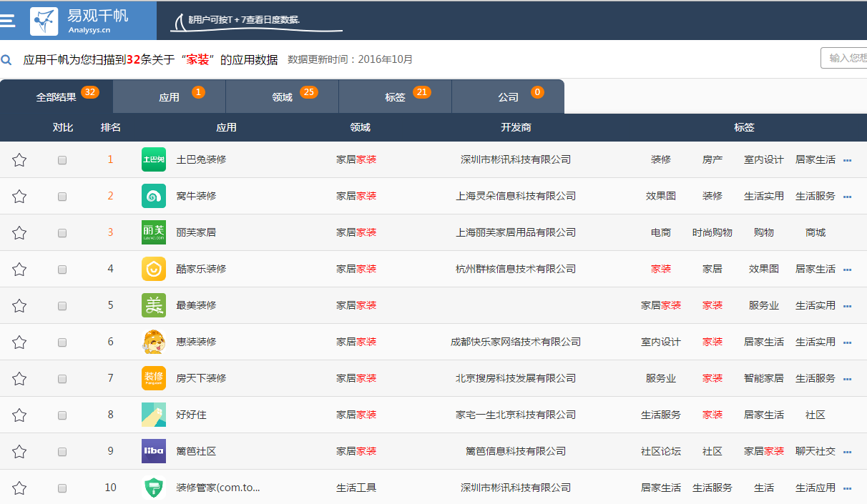
Task: Click the 时尚购物 tag of 丽芙家居
Action: pos(712,232)
